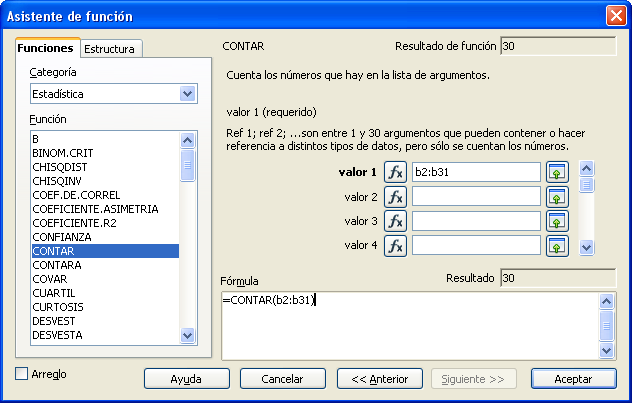Click shrink icon next to valor 1 field
Screen dimensions: 632x403
tap(557, 172)
